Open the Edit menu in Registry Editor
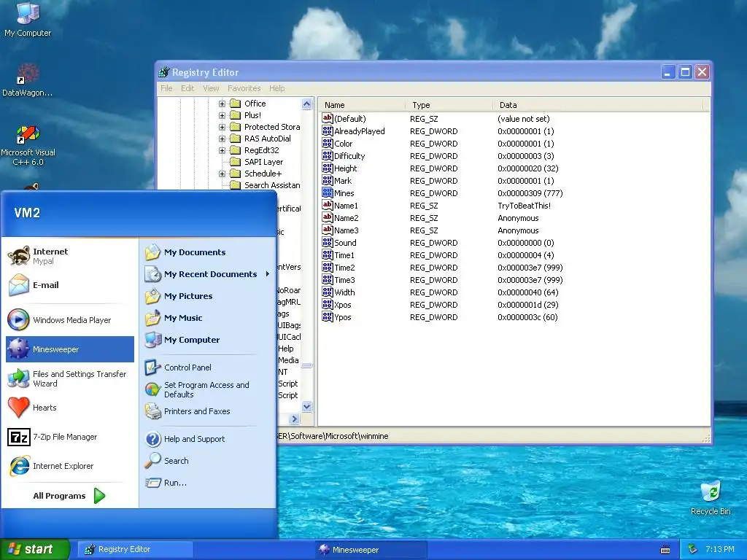 pos(187,88)
